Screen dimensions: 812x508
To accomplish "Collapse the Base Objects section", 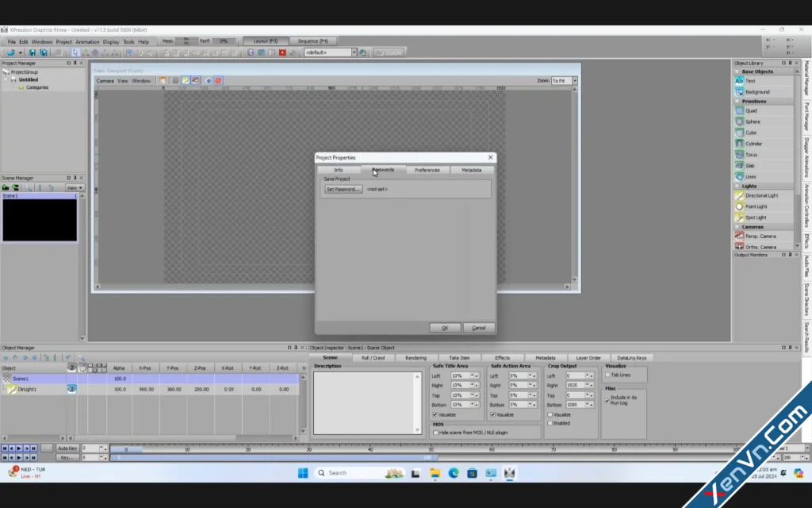I will tap(737, 71).
